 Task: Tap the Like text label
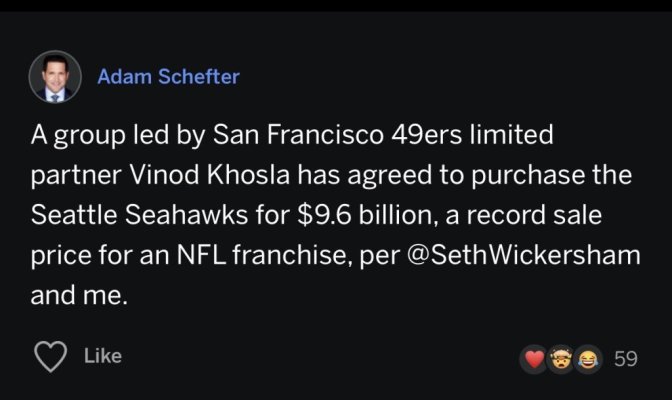[103, 356]
